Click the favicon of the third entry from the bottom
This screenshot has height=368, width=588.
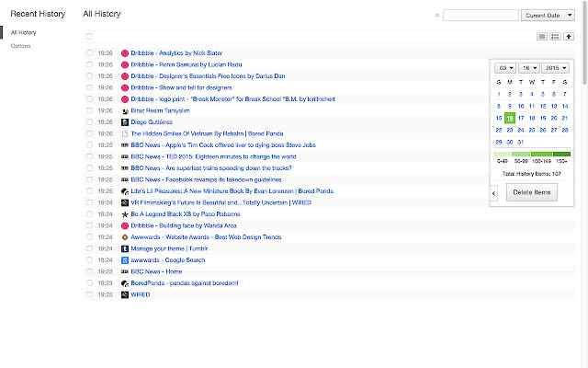[125, 271]
